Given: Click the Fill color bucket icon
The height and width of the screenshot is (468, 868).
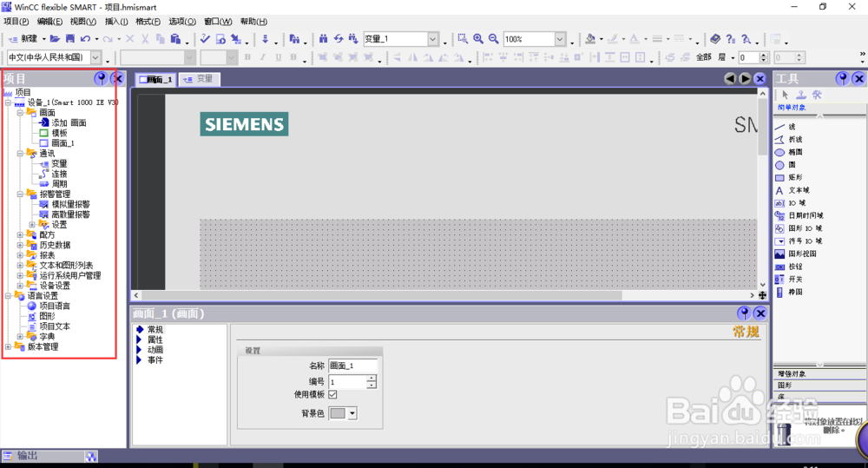Looking at the screenshot, I should pyautogui.click(x=590, y=39).
